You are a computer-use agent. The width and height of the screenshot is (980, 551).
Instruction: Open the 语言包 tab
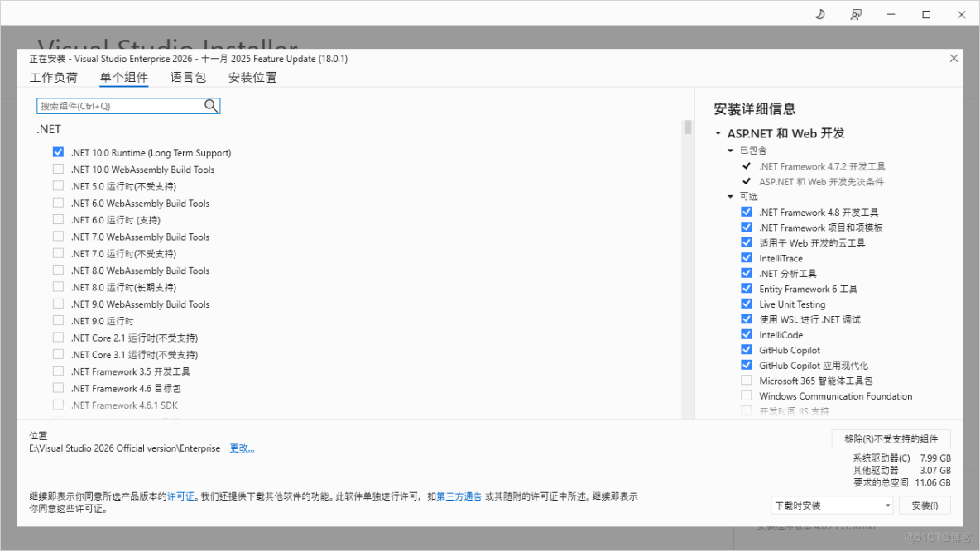point(188,77)
